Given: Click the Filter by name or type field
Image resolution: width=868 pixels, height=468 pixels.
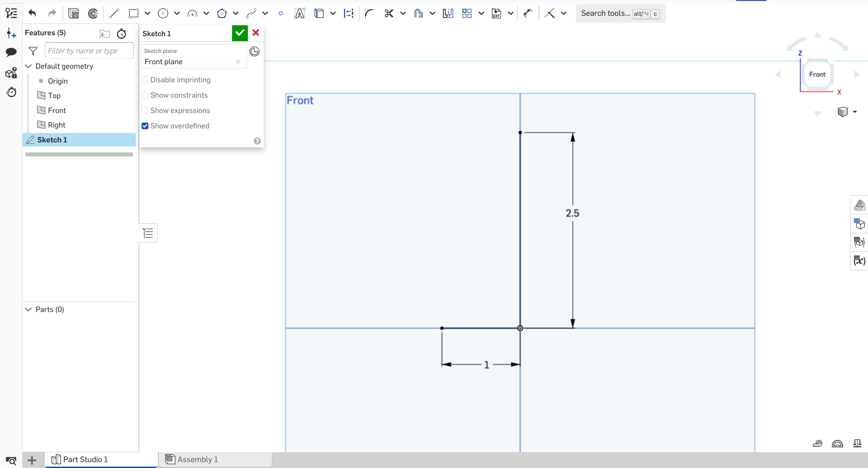Looking at the screenshot, I should point(89,51).
